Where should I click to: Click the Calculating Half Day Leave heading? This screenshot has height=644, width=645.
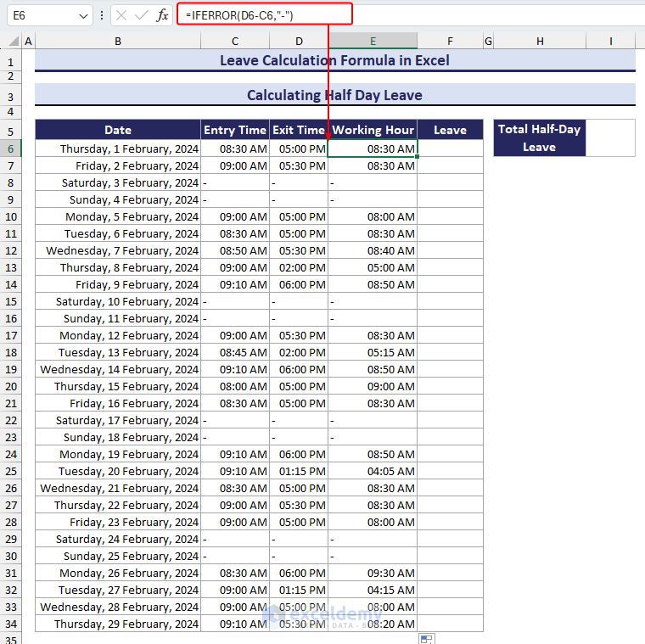click(x=335, y=95)
